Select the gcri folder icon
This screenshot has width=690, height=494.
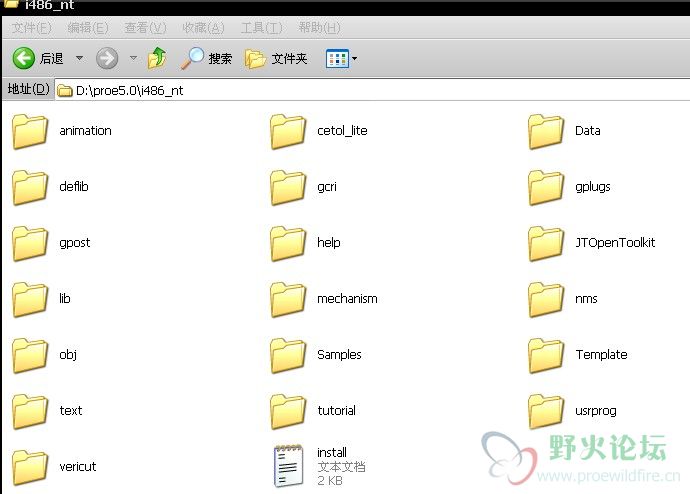288,187
